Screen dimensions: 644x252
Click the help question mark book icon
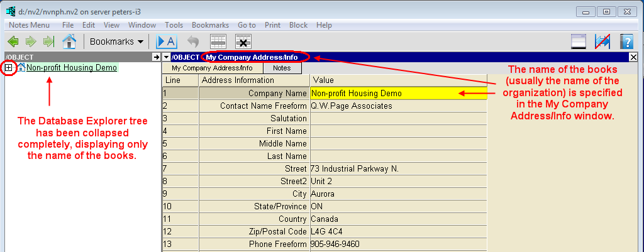tap(626, 41)
